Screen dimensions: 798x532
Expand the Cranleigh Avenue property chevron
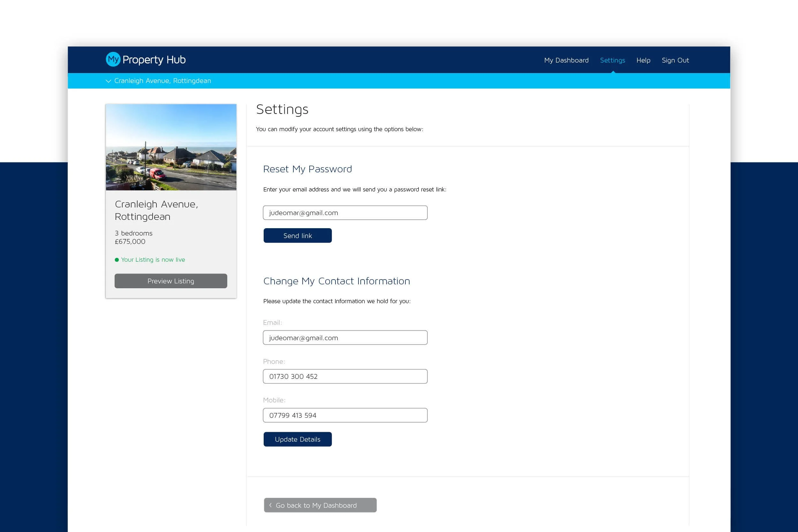tap(108, 81)
